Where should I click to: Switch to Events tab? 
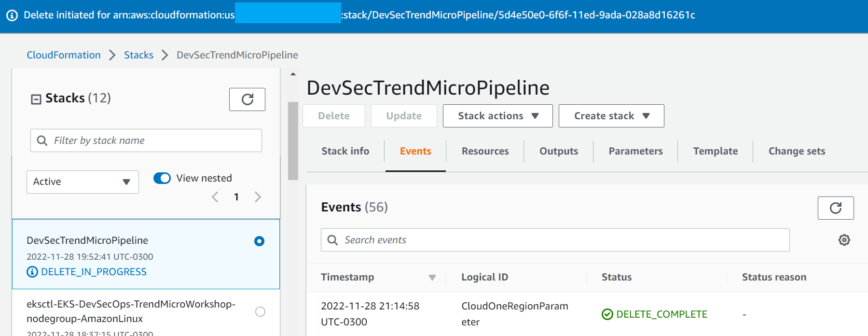click(x=415, y=151)
